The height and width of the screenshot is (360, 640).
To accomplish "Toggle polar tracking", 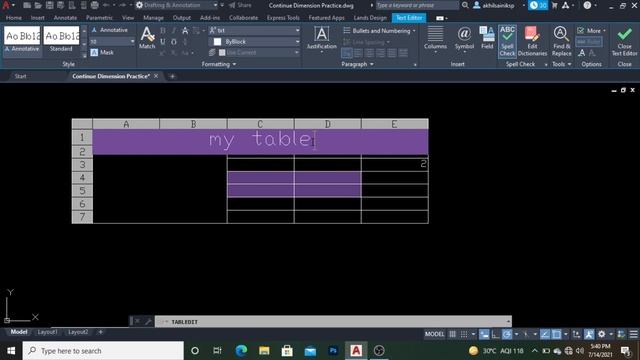I will (x=507, y=334).
